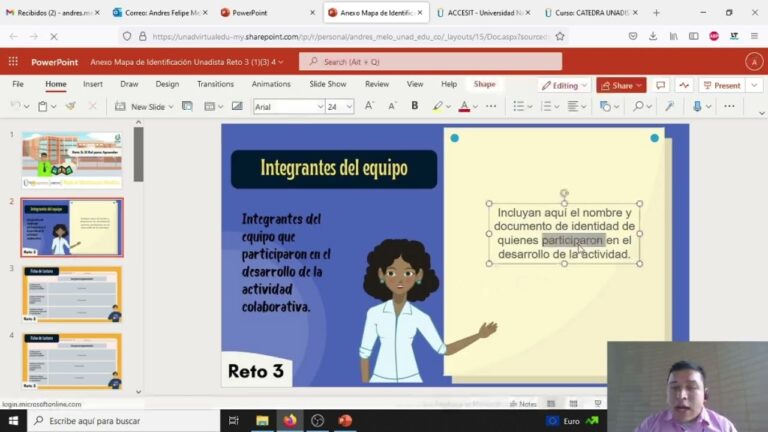Open the bullets dropdown arrow

tap(530, 107)
